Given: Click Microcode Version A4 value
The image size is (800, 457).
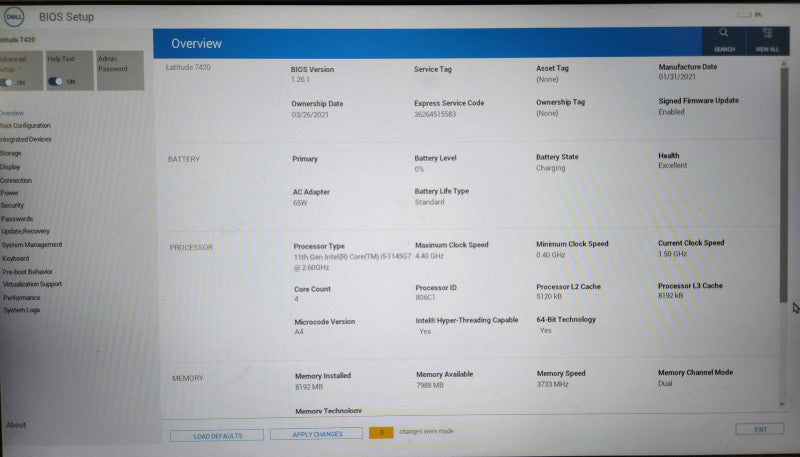Looking at the screenshot, I should (x=299, y=332).
